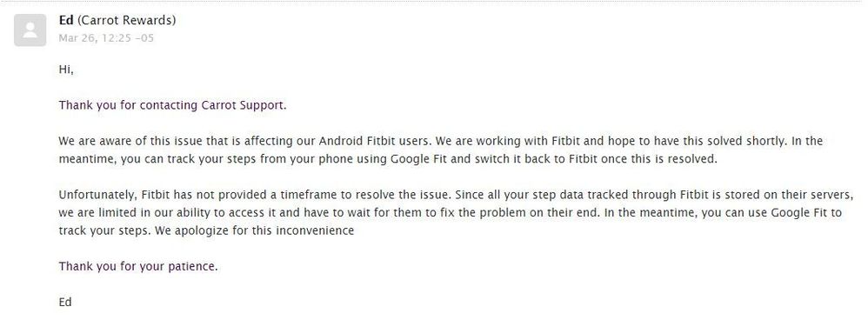Click the dotted separator line above message
Viewport: 868px width, 320px height.
(x=434, y=2)
